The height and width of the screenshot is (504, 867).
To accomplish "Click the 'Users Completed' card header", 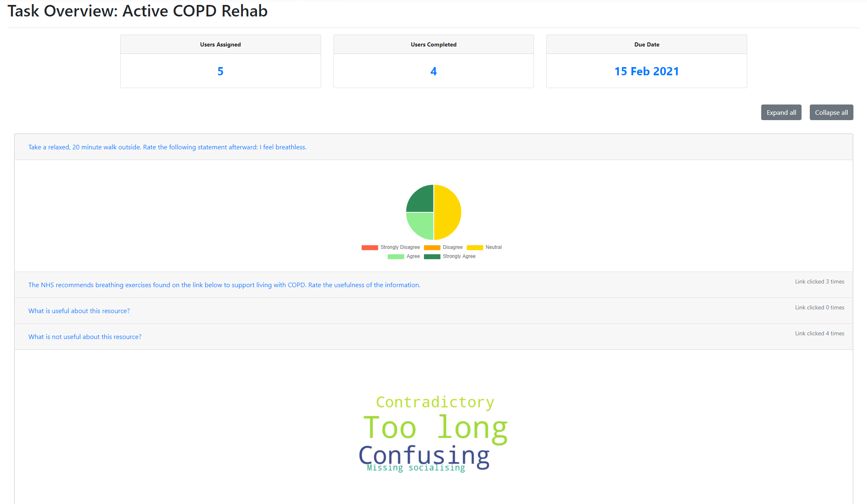I will 433,44.
